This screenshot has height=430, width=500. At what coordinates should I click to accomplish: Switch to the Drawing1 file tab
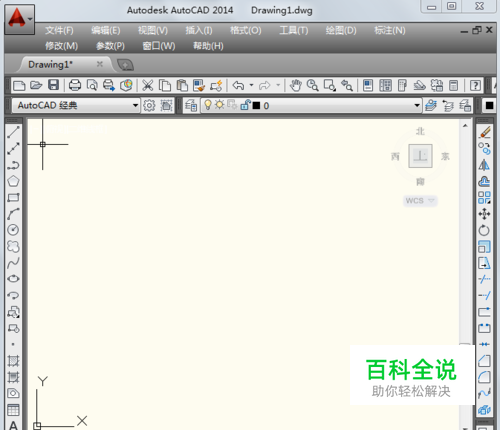coord(50,64)
